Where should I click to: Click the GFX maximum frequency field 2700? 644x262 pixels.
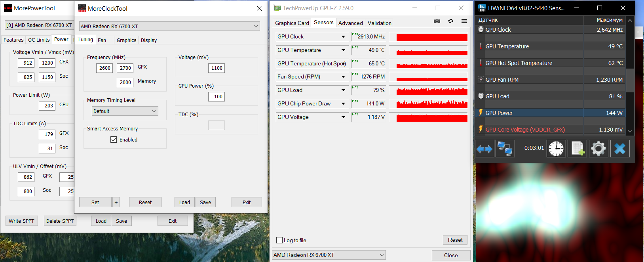coord(125,68)
